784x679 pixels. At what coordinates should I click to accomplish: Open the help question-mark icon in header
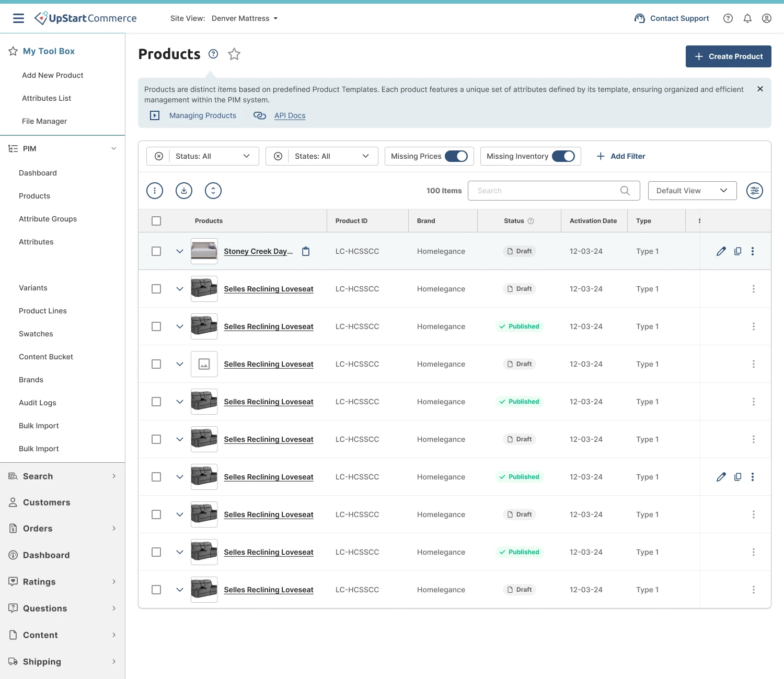tap(728, 18)
